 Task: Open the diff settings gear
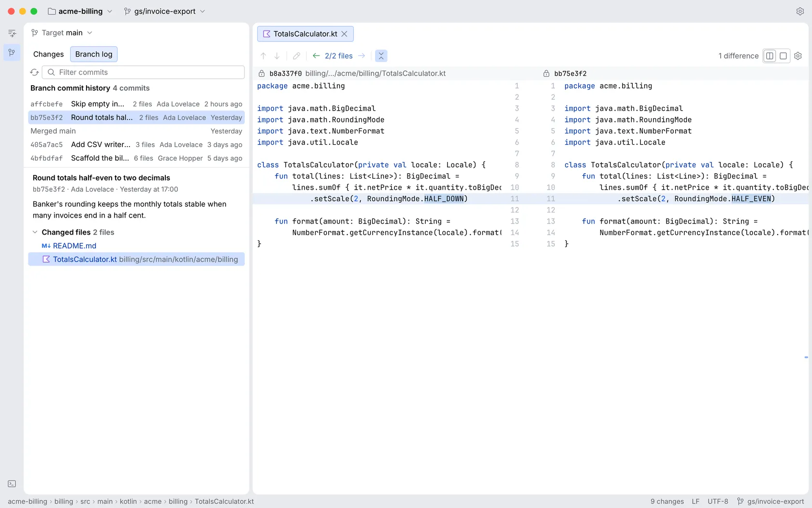[798, 56]
